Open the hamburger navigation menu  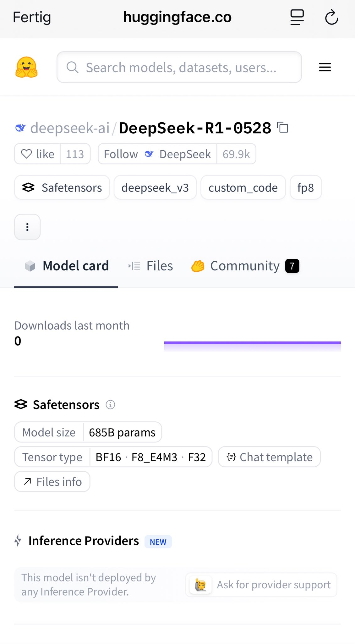click(x=325, y=67)
